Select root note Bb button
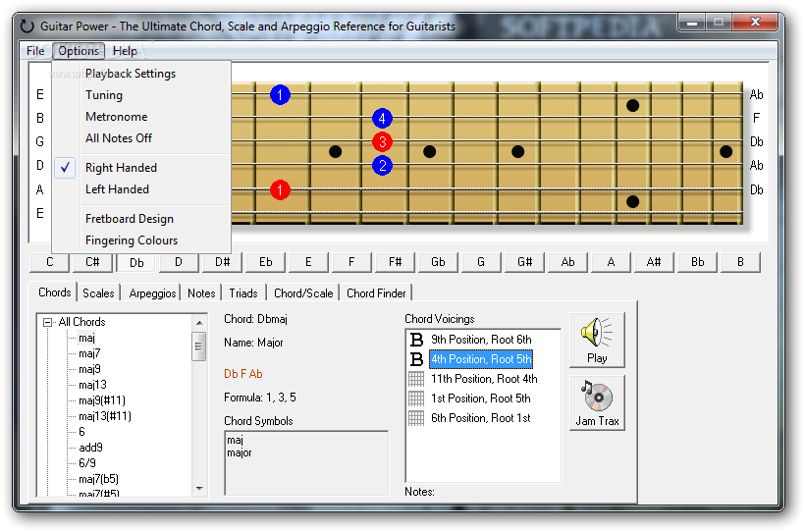 (x=697, y=262)
